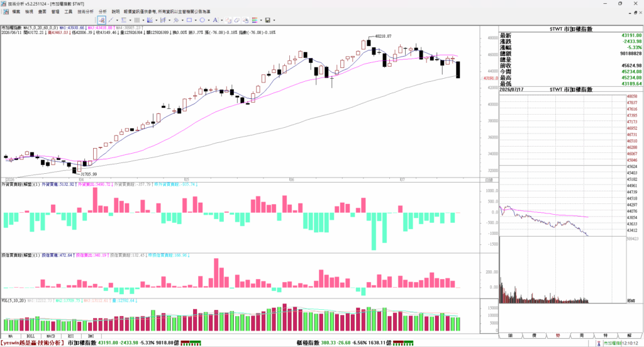Click the colored lines style icon
This screenshot has height=347, width=644.
point(255,20)
